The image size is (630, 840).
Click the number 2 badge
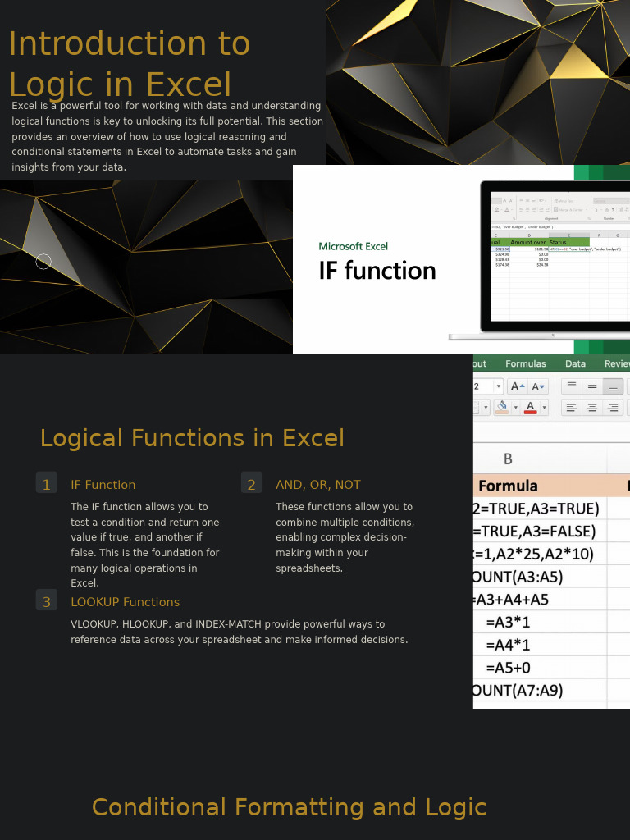point(252,482)
